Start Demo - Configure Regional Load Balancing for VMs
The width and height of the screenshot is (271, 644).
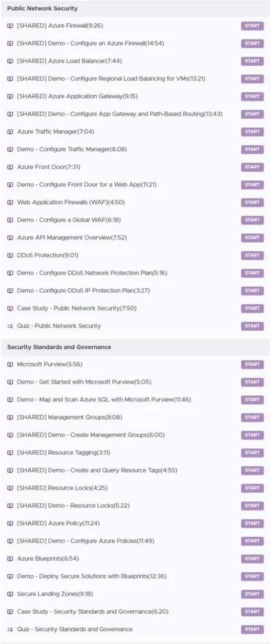[x=252, y=79]
